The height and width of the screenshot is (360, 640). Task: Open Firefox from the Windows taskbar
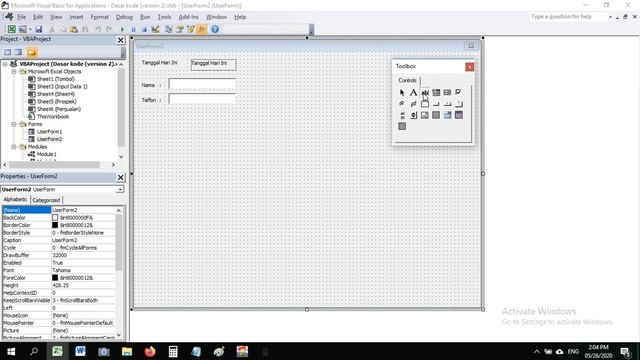(150, 351)
